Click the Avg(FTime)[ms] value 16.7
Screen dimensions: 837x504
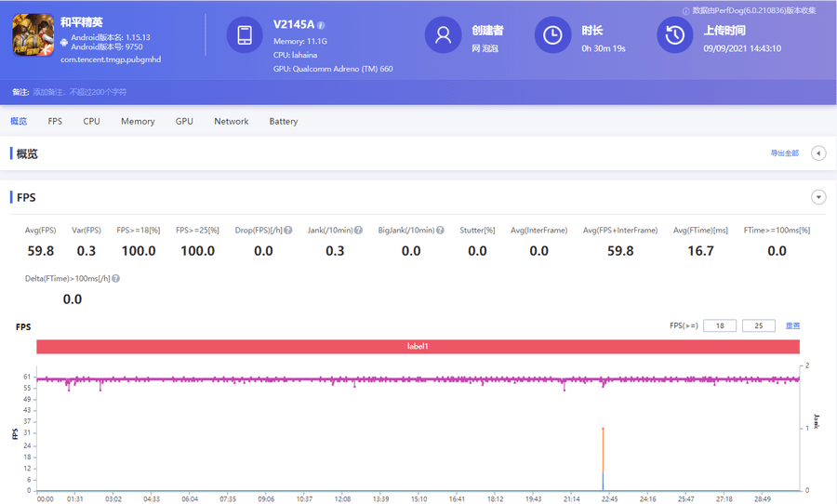tap(700, 251)
